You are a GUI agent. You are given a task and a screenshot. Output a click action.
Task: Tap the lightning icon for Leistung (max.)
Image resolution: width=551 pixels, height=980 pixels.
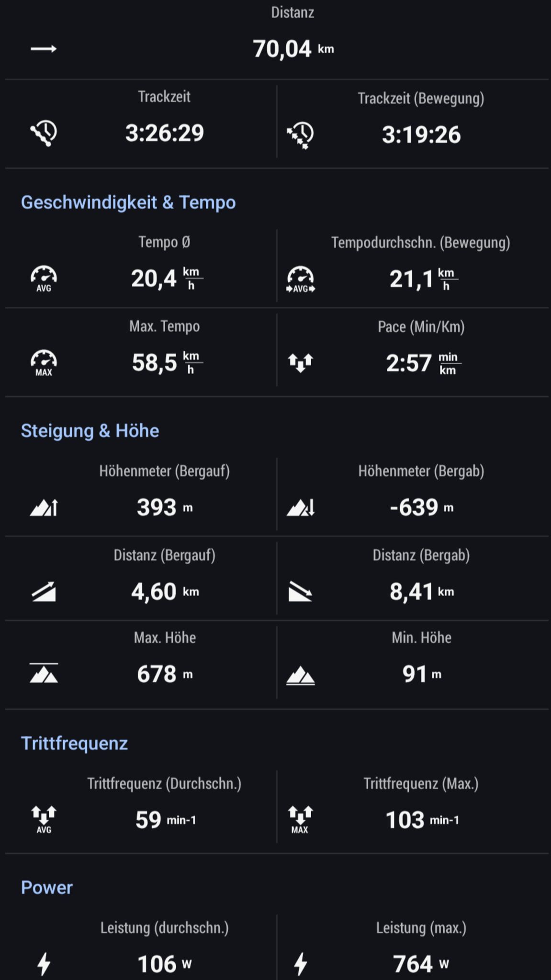[x=300, y=964]
